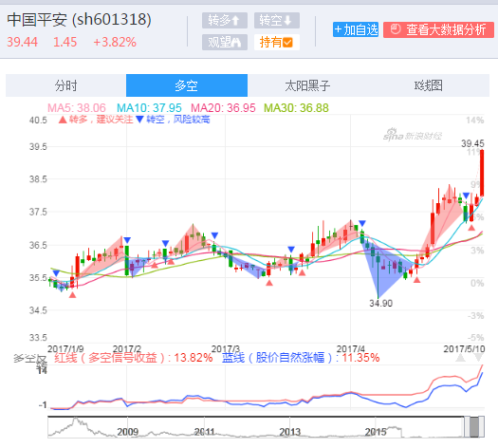The image size is (498, 448).
Task: Select the 观望 binoculars option
Action: click(x=225, y=42)
